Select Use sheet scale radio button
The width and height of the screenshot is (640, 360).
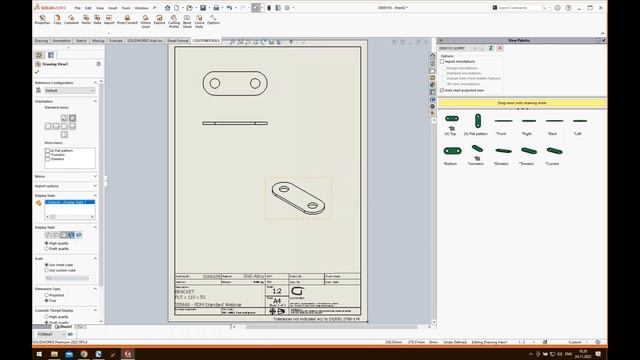tap(47, 265)
